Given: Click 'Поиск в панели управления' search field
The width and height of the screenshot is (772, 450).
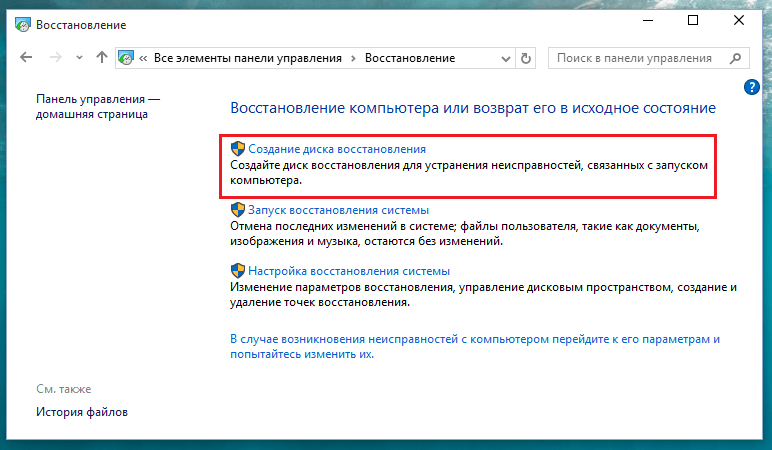Looking at the screenshot, I should point(636,58).
